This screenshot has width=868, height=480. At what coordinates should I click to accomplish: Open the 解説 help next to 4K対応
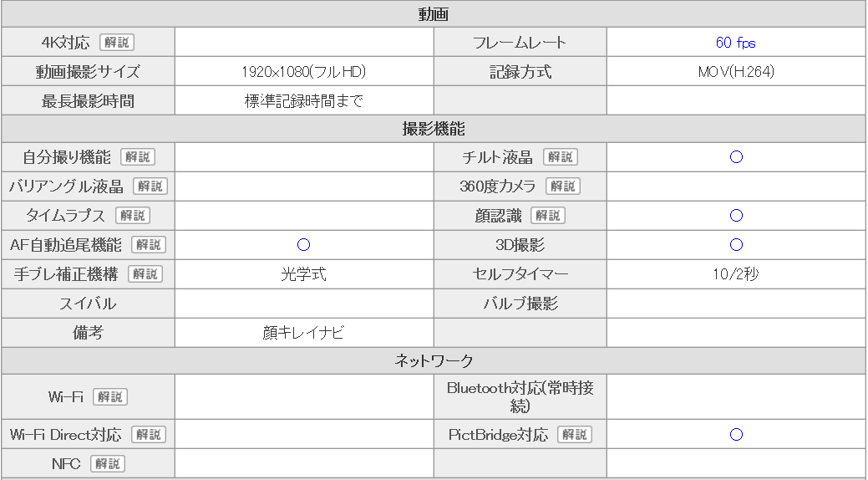117,43
